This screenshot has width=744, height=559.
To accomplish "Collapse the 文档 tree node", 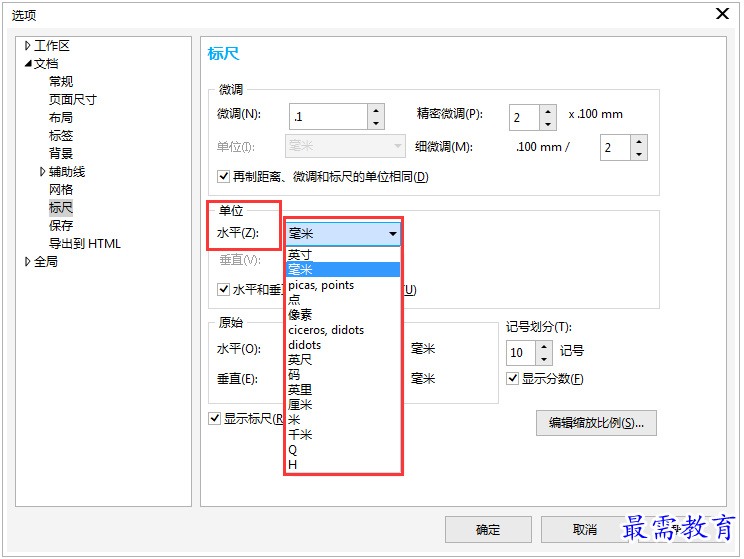I will [28, 63].
